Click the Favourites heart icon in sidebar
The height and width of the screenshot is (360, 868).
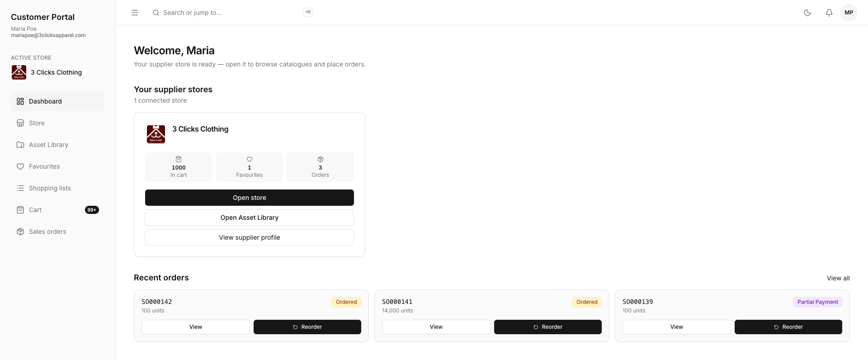point(20,166)
